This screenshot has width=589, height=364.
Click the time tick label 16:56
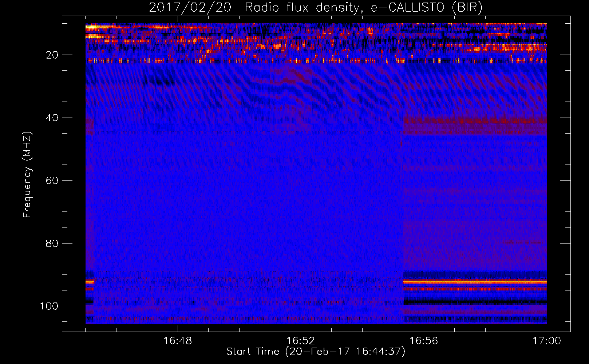tap(424, 341)
